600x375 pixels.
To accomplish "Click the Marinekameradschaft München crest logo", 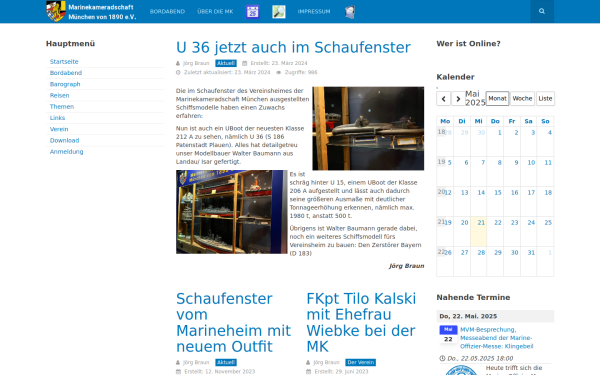I will pyautogui.click(x=56, y=11).
